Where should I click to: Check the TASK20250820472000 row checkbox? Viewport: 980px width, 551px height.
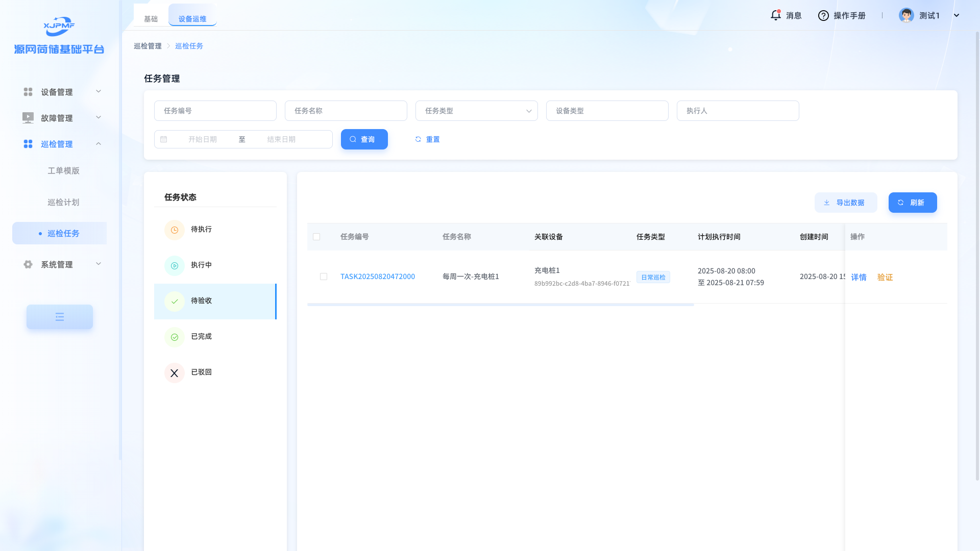324,277
